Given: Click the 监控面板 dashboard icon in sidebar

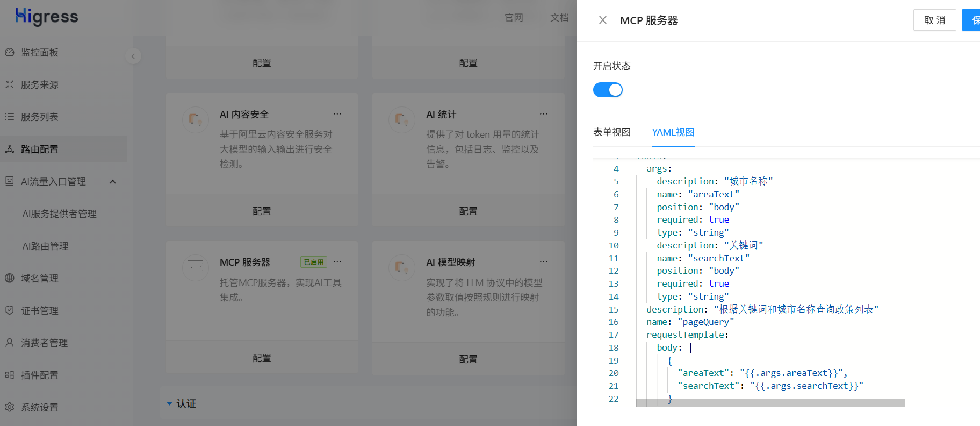Looking at the screenshot, I should coord(10,52).
